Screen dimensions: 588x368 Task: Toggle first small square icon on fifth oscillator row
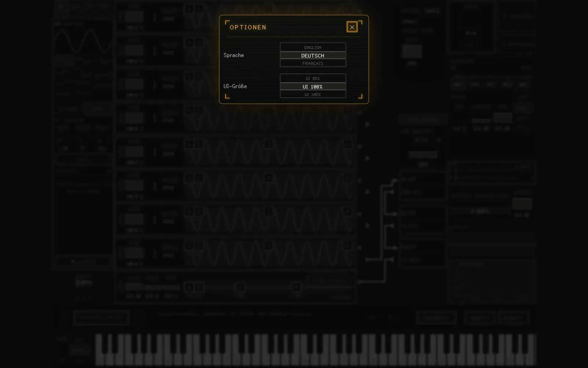[189, 144]
